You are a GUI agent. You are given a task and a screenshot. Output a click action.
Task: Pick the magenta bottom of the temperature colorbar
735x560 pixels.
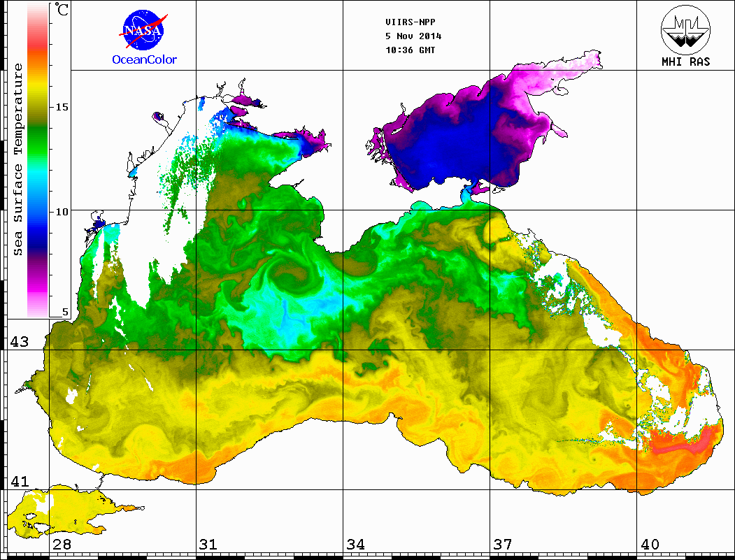(x=38, y=286)
